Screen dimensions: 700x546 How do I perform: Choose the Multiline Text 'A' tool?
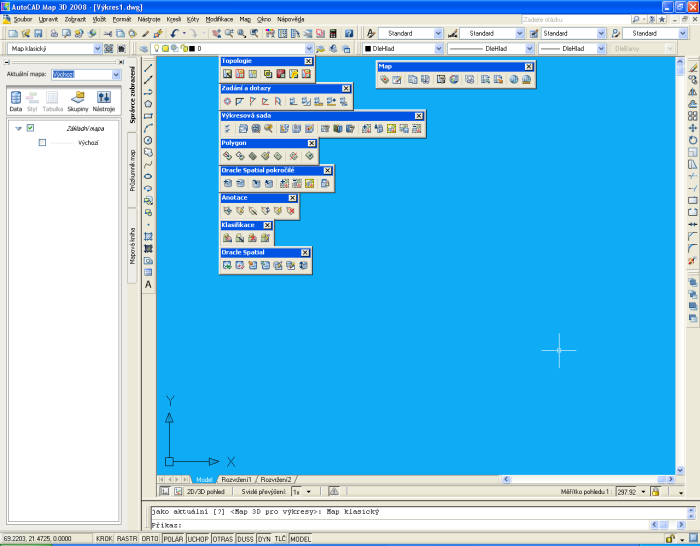click(148, 284)
